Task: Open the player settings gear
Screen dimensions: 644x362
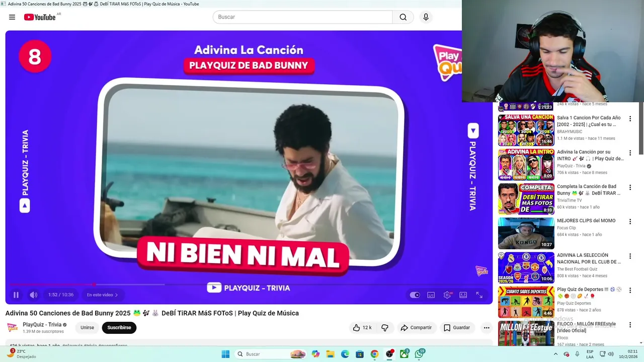Action: pyautogui.click(x=447, y=295)
